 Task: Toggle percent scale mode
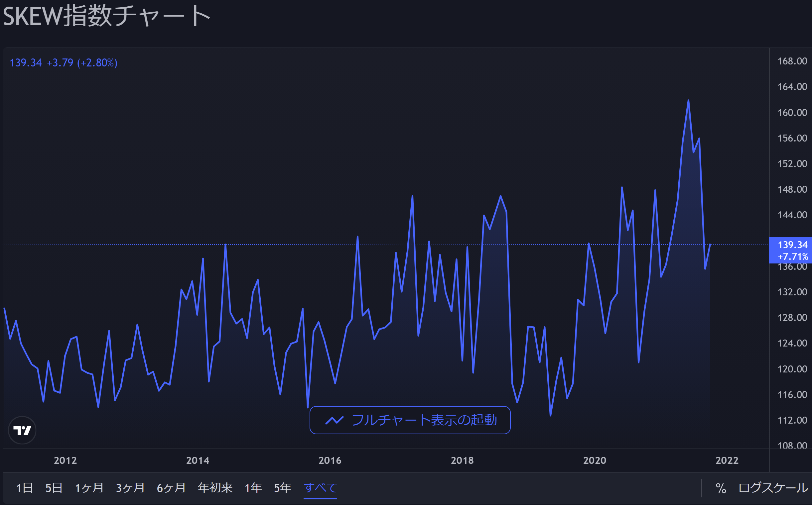(721, 488)
